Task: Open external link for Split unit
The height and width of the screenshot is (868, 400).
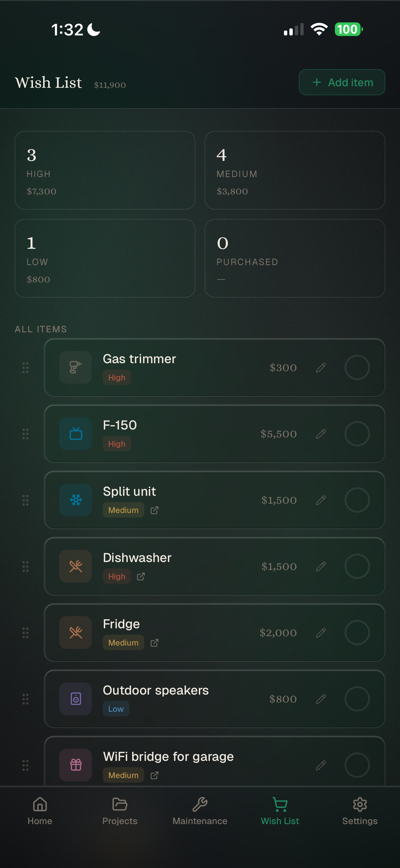Action: click(x=155, y=510)
